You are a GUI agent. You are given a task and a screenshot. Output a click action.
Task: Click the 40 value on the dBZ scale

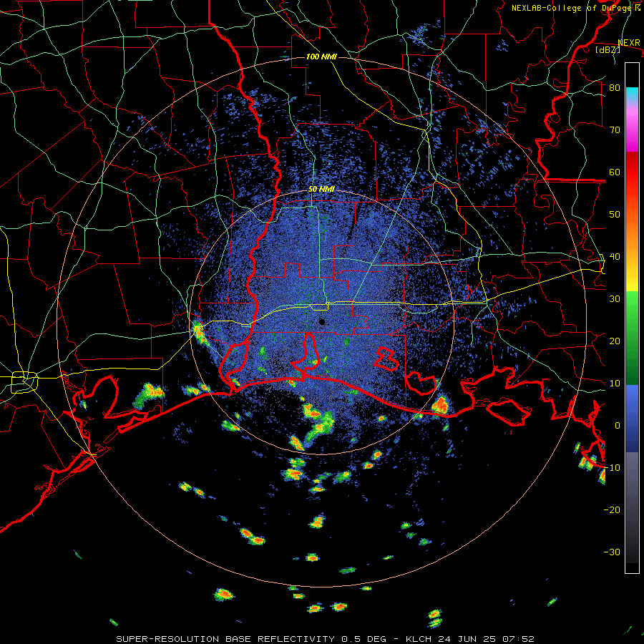tap(615, 256)
